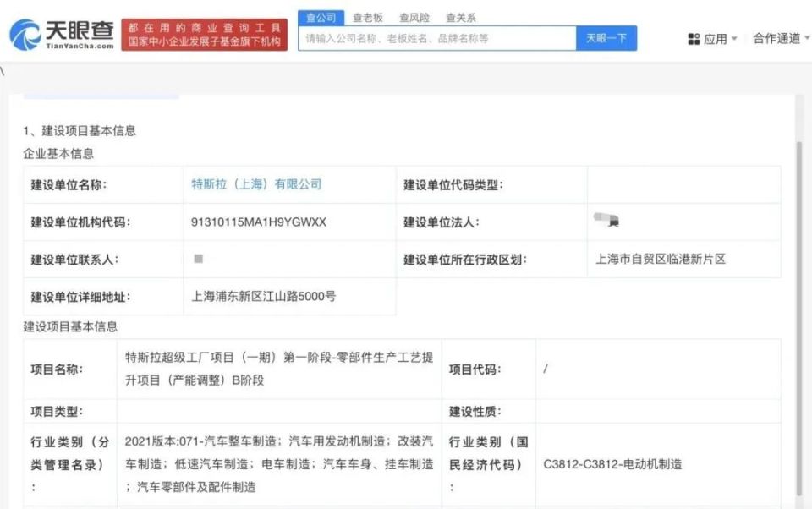Open the 合作通道 menu
The height and width of the screenshot is (509, 812).
click(781, 38)
